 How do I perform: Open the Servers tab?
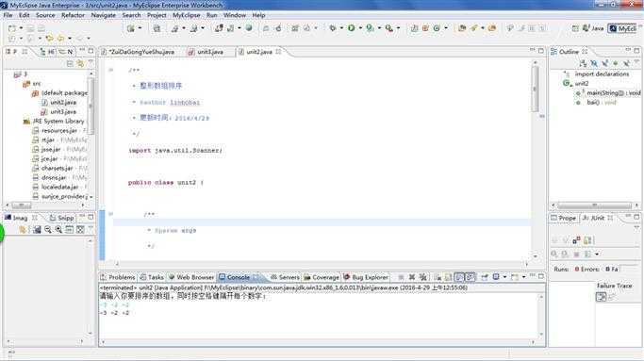[285, 277]
